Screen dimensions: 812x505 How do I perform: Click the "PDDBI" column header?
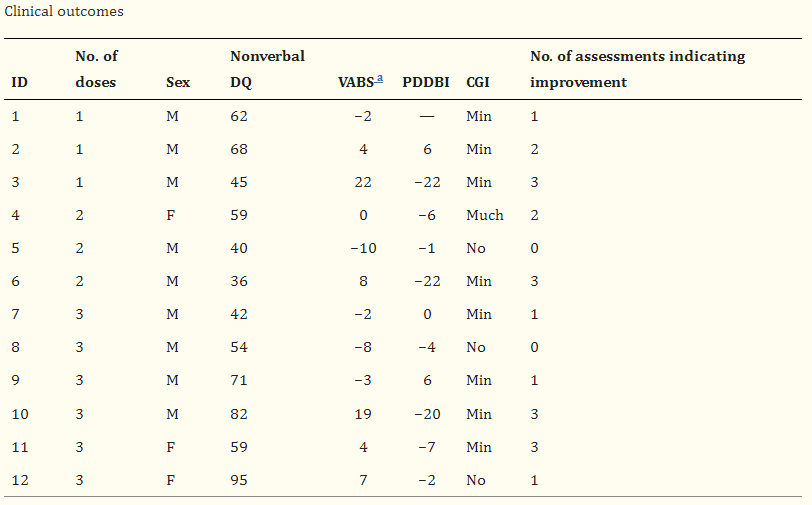pos(427,82)
